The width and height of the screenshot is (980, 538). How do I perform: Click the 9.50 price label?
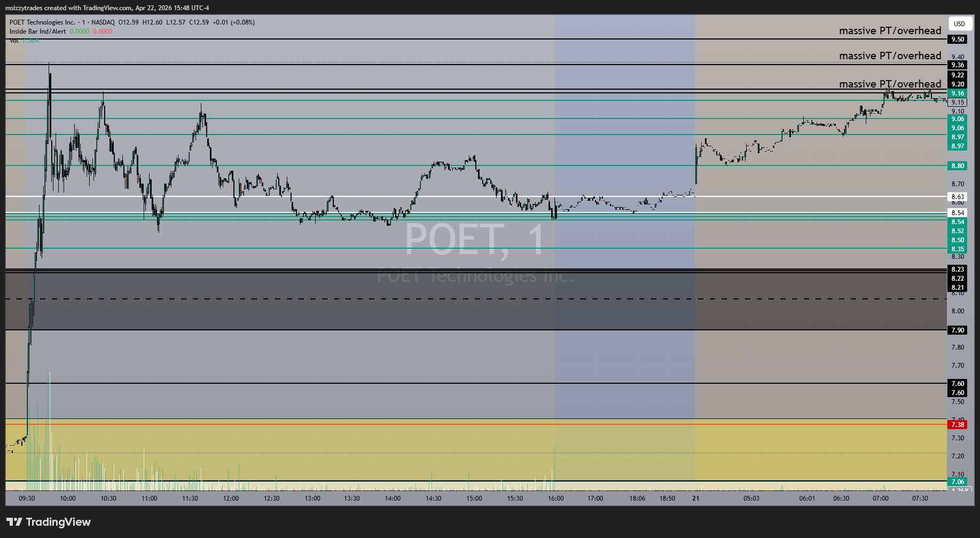point(958,39)
